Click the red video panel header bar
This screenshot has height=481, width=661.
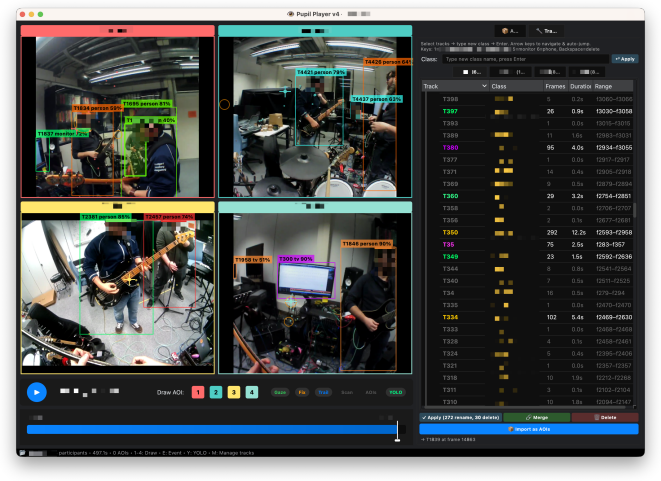point(118,31)
